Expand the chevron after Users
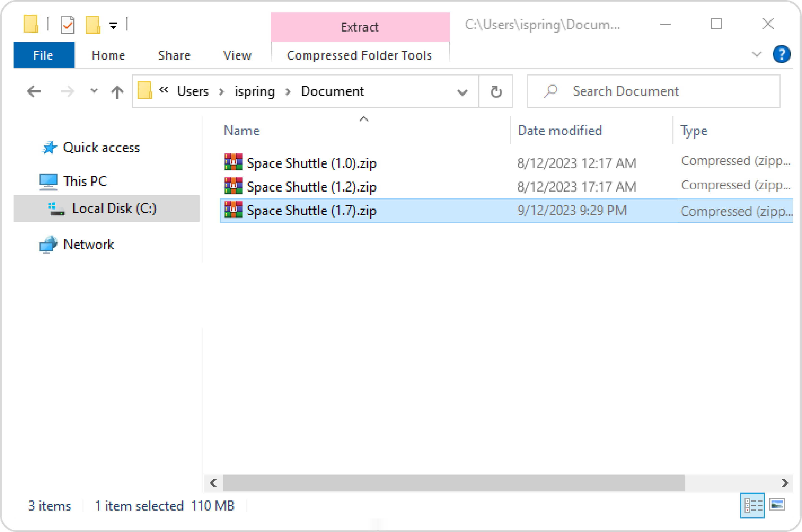This screenshot has width=802, height=532. pyautogui.click(x=221, y=92)
